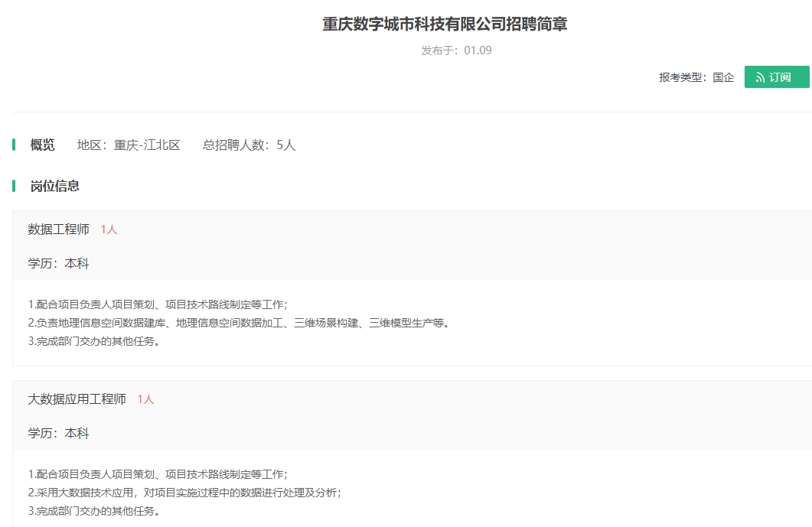Click 1.配合项目负责人 line under 数据工程师
Image resolution: width=812 pixels, height=527 pixels.
point(158,304)
